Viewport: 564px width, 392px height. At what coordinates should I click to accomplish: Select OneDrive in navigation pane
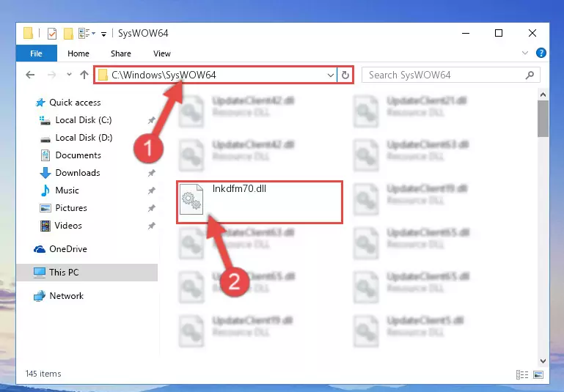point(60,249)
